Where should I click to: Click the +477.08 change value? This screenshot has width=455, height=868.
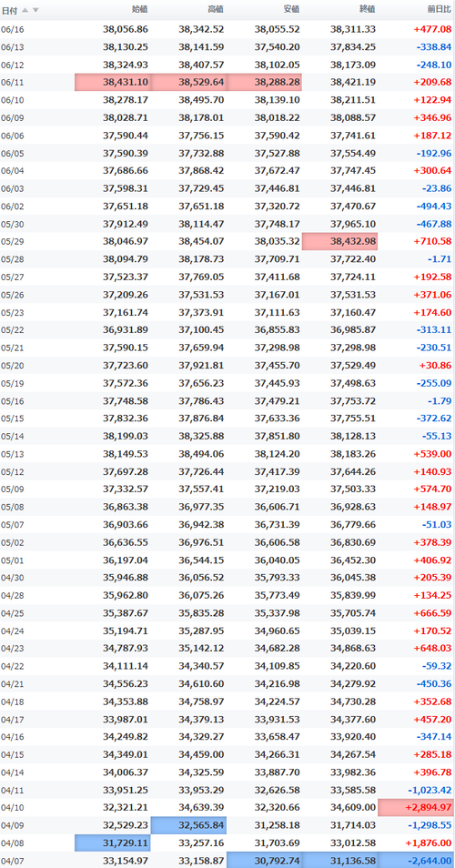coord(432,29)
